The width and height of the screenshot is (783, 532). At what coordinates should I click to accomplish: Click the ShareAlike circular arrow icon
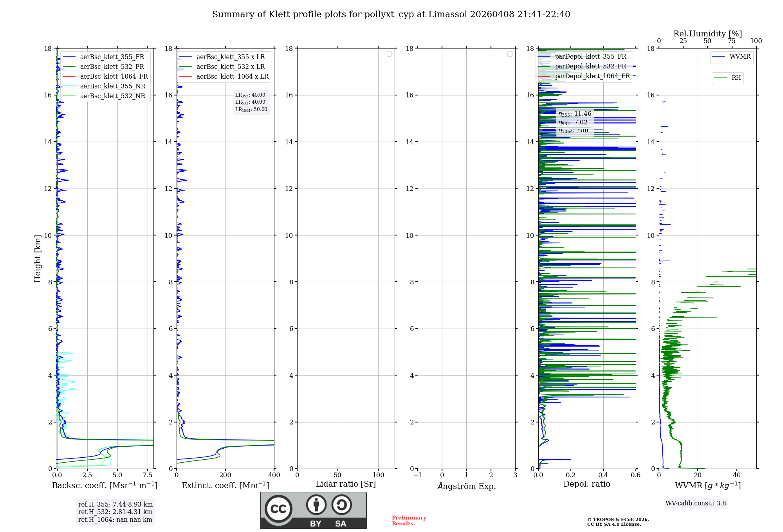pos(341,505)
